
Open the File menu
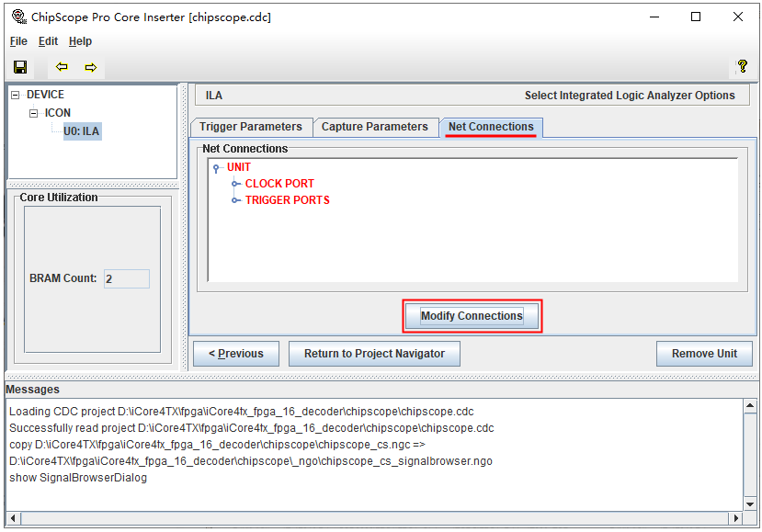[18, 41]
